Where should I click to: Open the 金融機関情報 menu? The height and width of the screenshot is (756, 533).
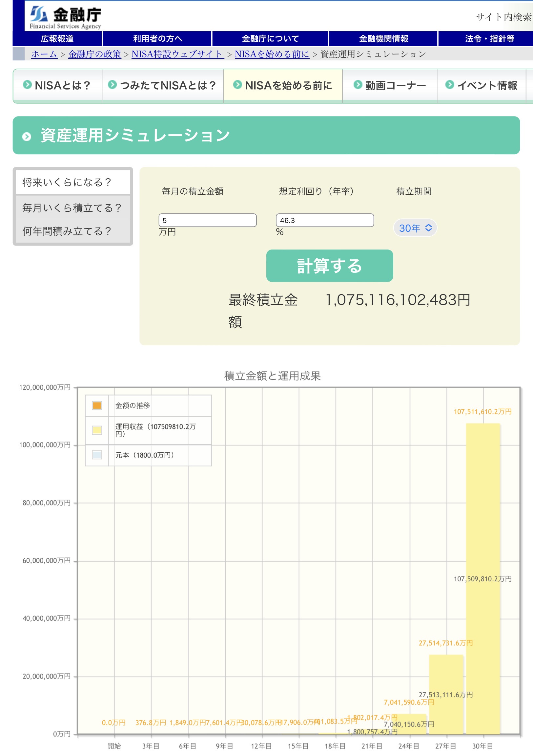coord(383,39)
